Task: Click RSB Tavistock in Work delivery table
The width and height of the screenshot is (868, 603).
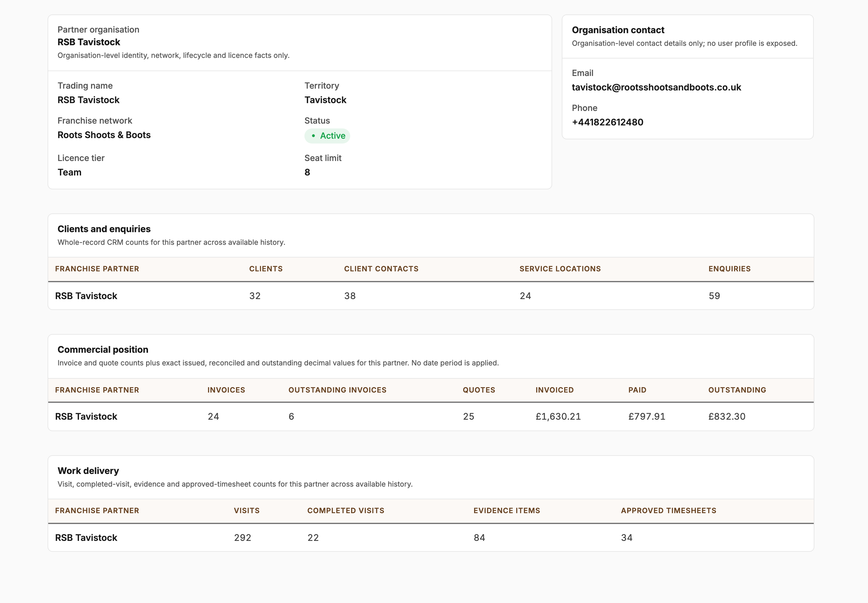Action: tap(86, 538)
